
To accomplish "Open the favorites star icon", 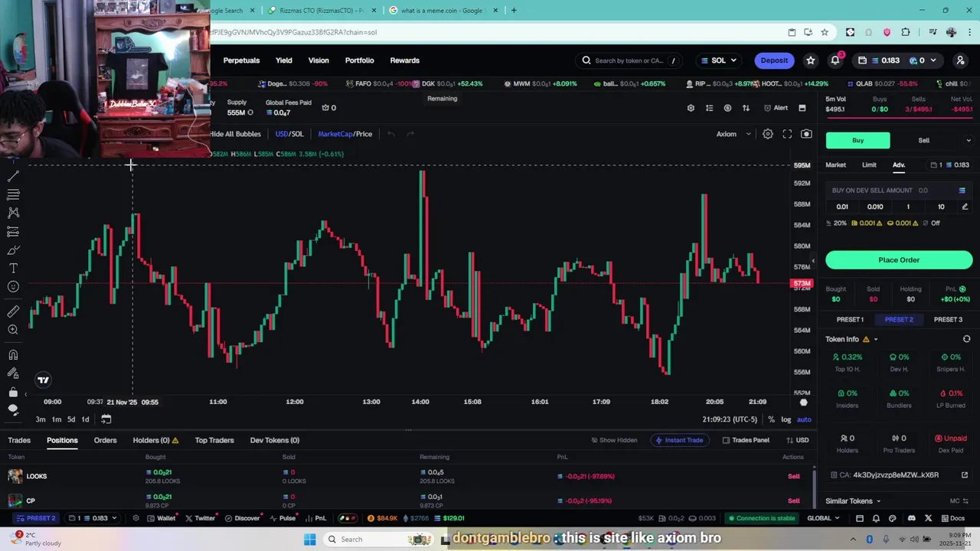I will pyautogui.click(x=810, y=60).
